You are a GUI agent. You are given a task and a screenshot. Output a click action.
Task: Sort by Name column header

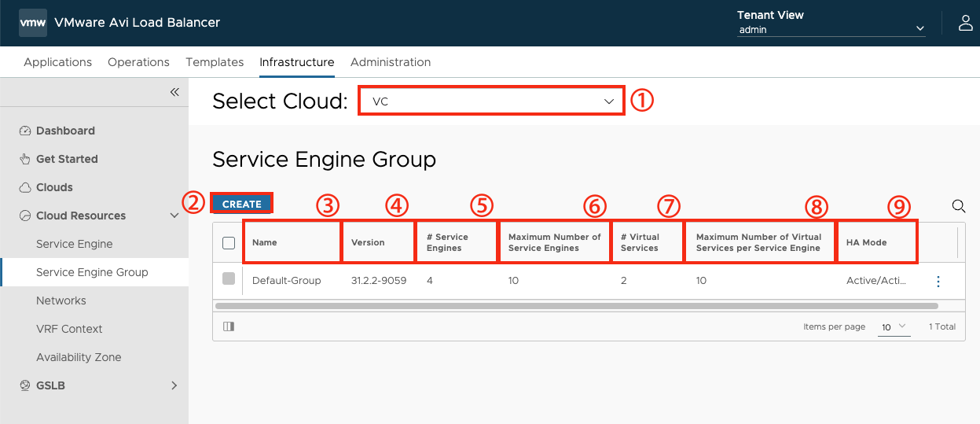[x=265, y=242]
